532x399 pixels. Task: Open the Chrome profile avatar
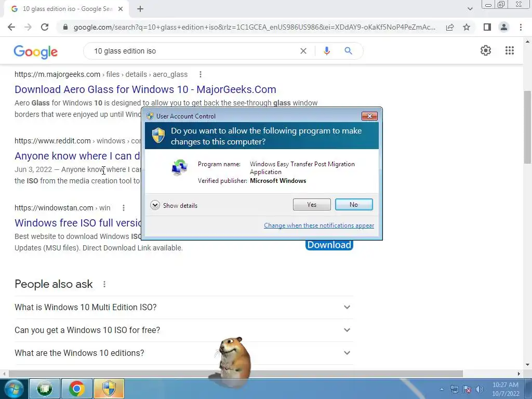(504, 27)
